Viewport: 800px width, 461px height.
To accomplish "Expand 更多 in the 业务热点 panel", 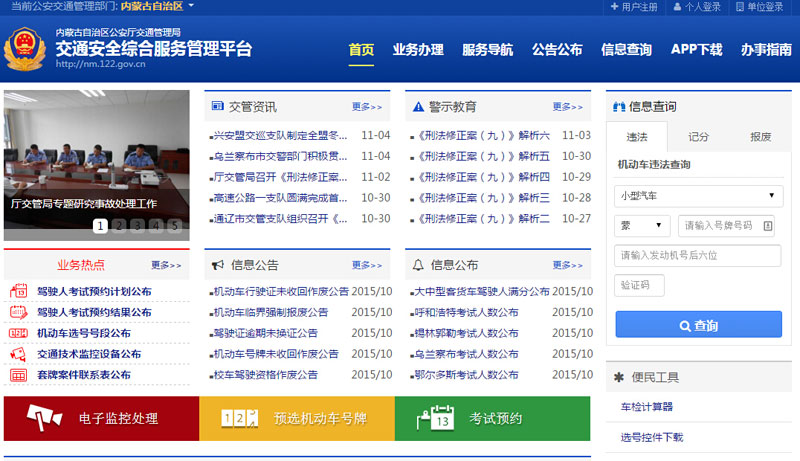I will coord(166,265).
